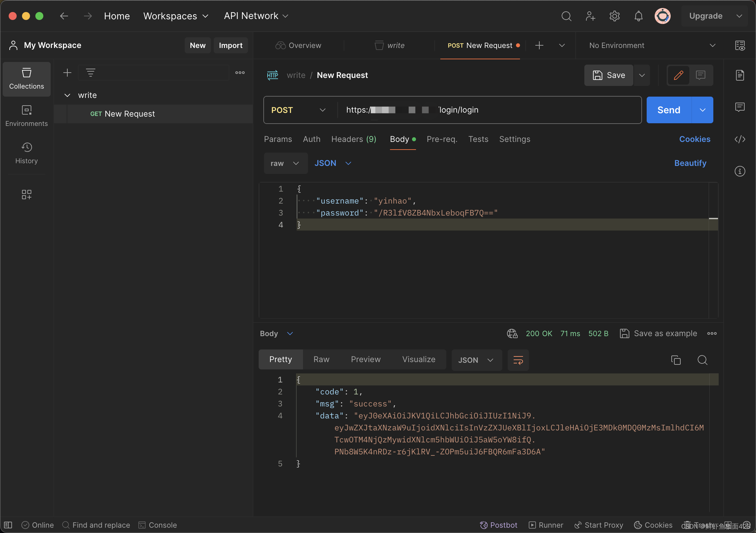This screenshot has height=533, width=756.
Task: Select the Pre-req. tab
Action: pos(442,139)
